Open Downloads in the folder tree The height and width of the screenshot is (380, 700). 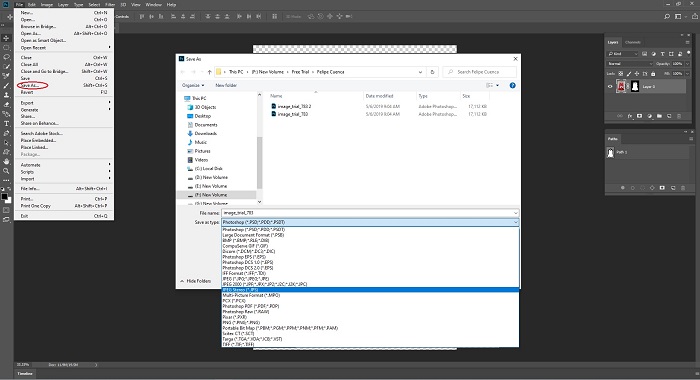pyautogui.click(x=205, y=134)
